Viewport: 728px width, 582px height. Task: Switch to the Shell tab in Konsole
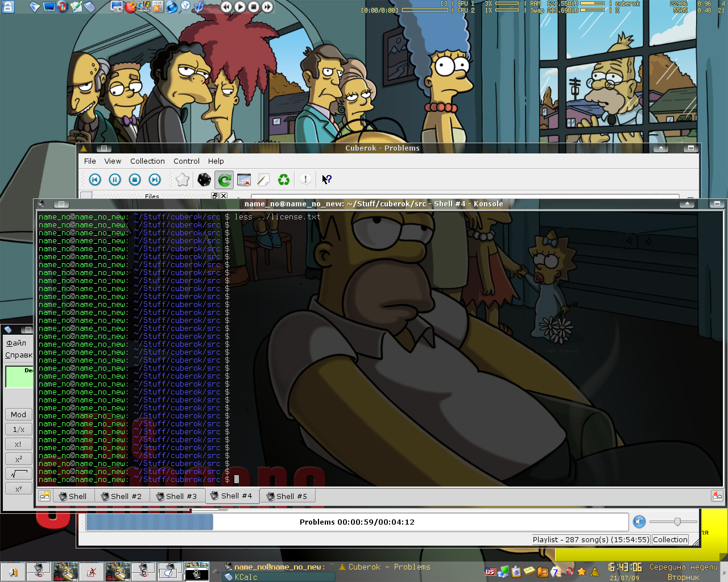73,496
